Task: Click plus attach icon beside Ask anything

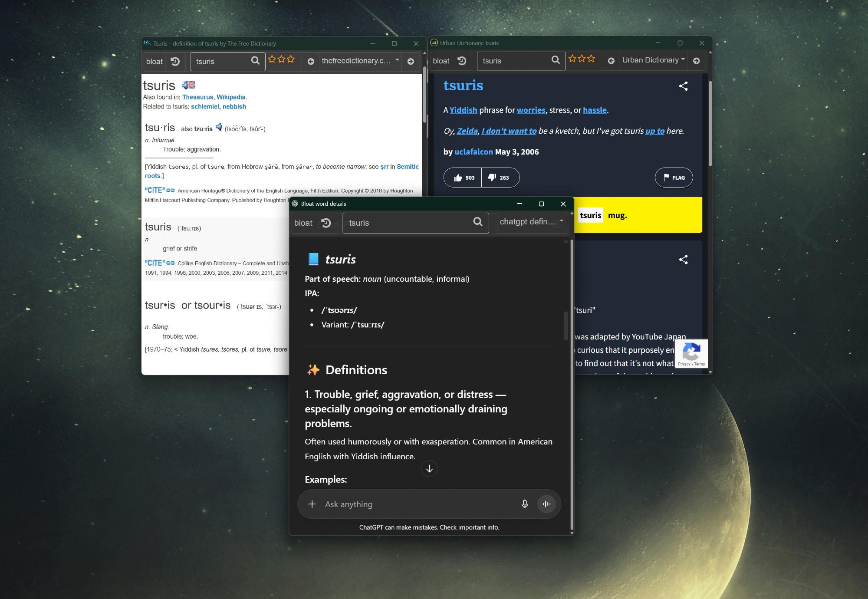Action: coord(312,504)
